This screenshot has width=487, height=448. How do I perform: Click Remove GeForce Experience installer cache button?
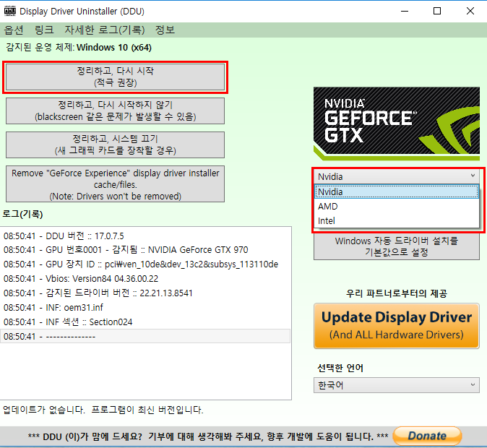point(115,184)
